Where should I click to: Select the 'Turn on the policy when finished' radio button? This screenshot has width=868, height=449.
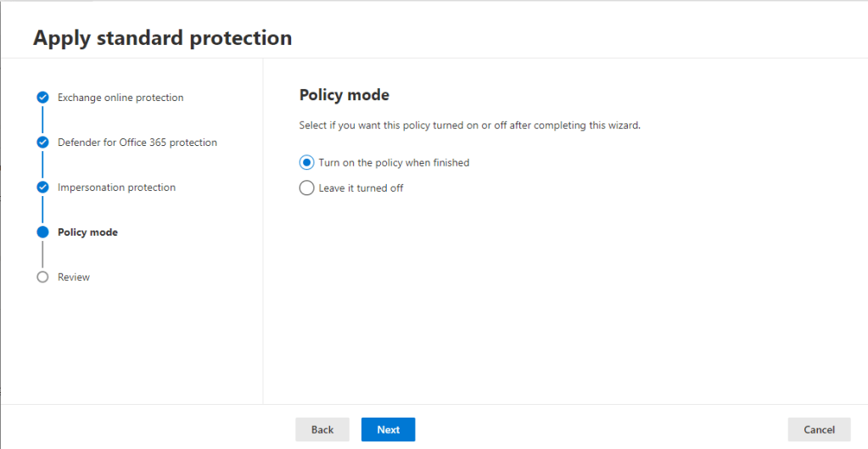point(307,163)
